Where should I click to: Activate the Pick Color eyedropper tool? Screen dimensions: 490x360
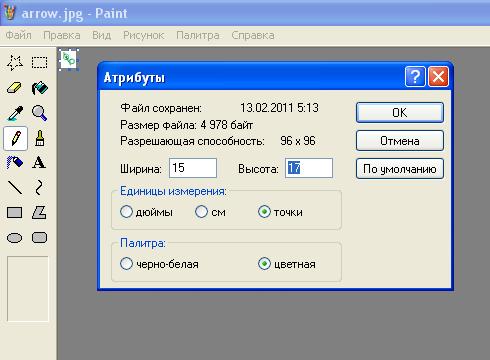[x=15, y=113]
